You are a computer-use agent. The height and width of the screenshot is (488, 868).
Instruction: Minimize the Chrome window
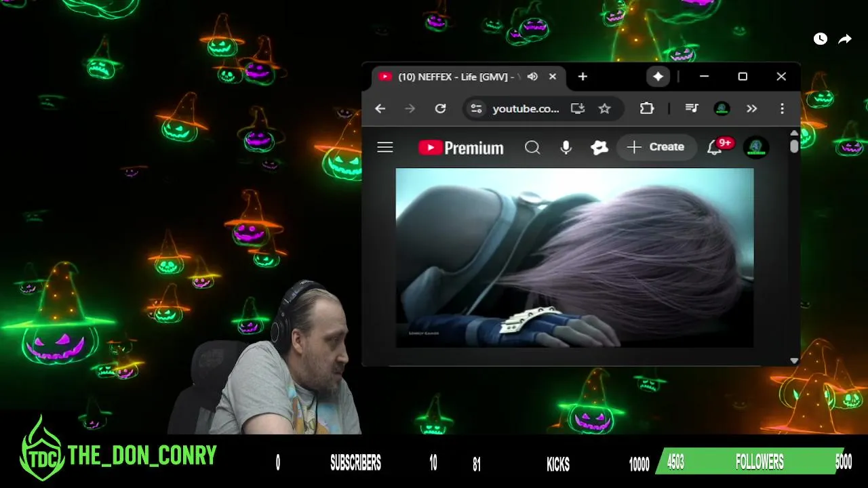[704, 77]
